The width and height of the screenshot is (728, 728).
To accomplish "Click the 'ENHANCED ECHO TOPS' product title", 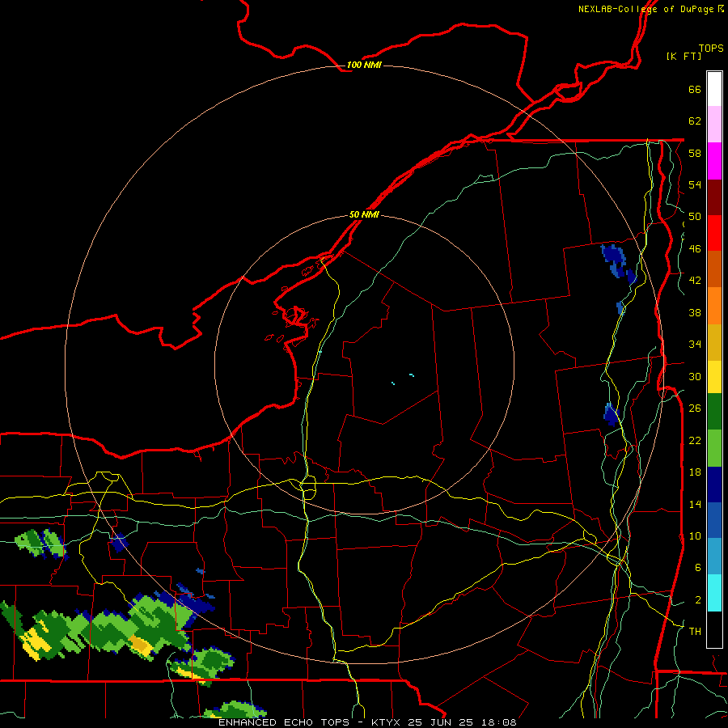I will tap(284, 722).
